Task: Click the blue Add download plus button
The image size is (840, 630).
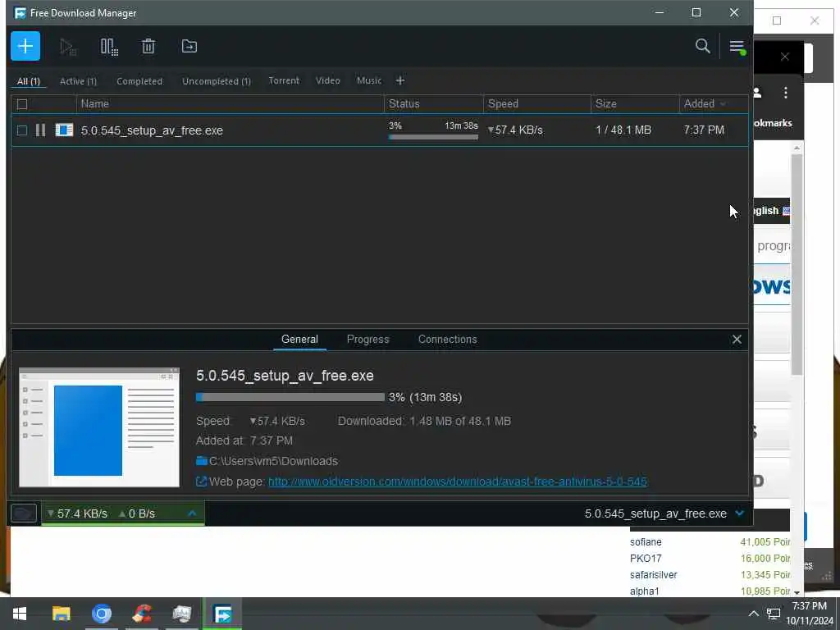Action: [x=25, y=46]
